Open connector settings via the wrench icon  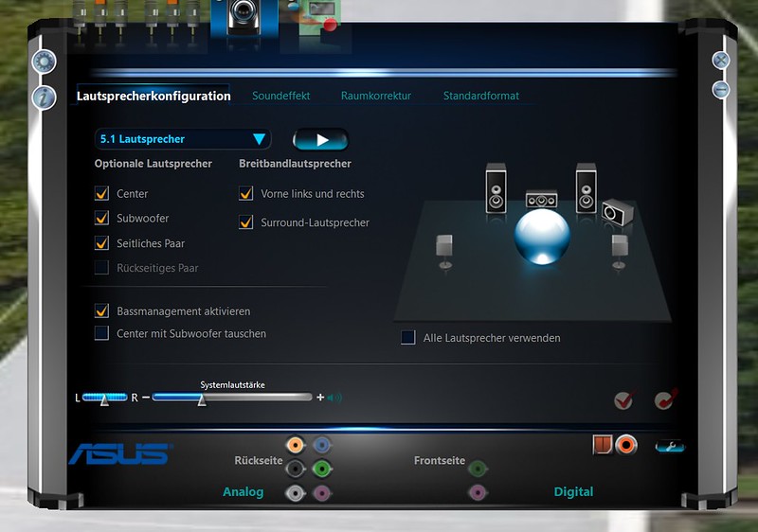coord(670,447)
